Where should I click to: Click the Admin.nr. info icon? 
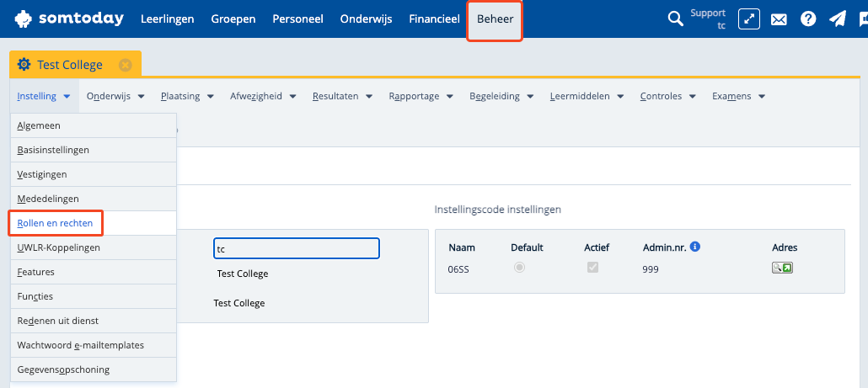pyautogui.click(x=695, y=247)
